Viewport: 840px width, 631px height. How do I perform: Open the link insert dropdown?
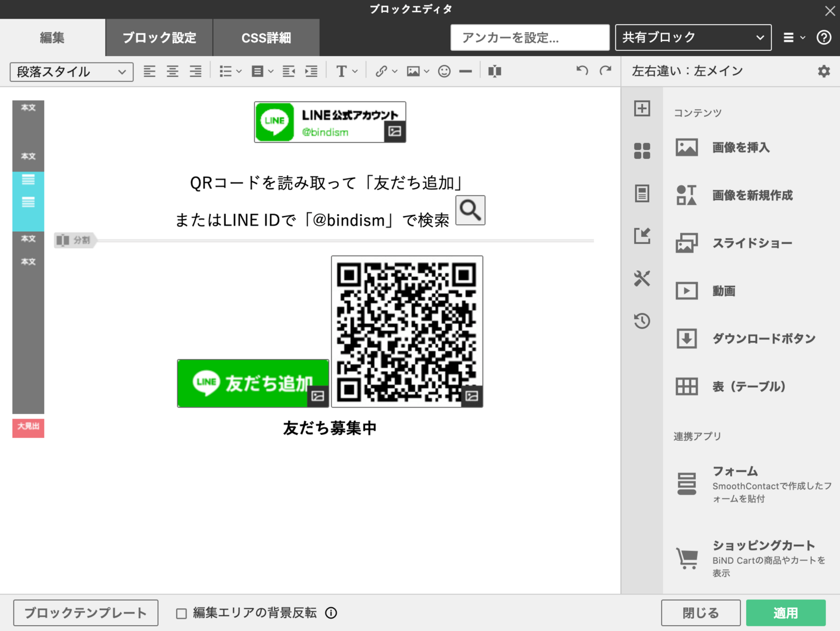(x=386, y=71)
